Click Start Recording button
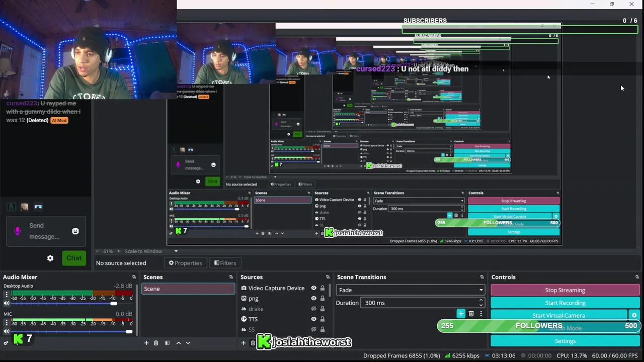 565,303
